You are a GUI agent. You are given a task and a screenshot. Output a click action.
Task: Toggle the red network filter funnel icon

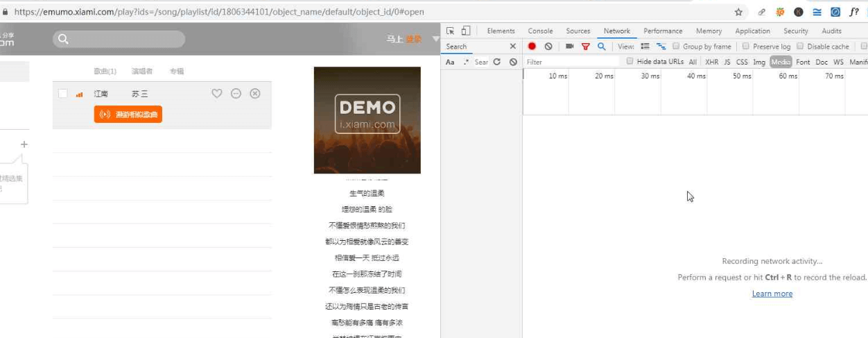[586, 47]
